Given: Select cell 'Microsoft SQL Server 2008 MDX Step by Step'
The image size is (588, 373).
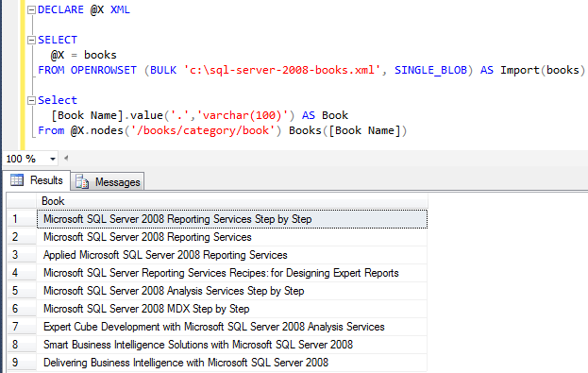Looking at the screenshot, I should (x=232, y=309).
